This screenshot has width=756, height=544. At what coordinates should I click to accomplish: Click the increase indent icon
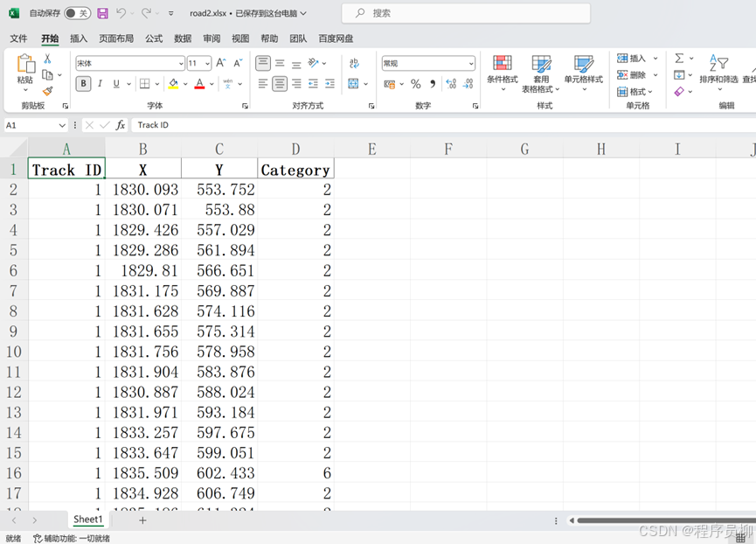click(329, 84)
